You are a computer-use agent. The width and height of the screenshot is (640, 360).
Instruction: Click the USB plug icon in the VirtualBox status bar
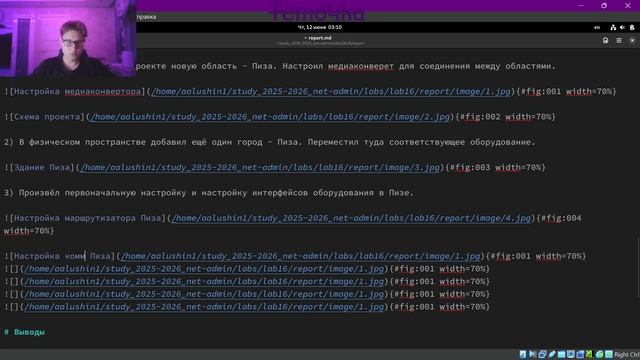pyautogui.click(x=552, y=354)
